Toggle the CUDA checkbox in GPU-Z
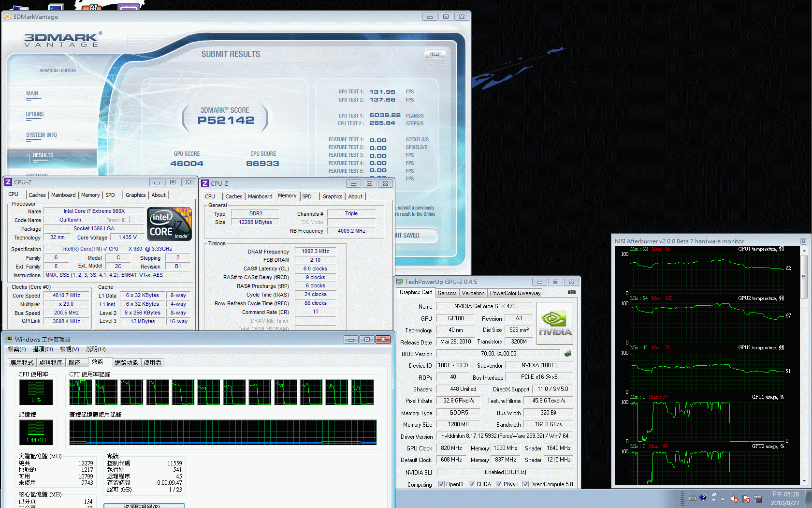The image size is (812, 508). [472, 484]
